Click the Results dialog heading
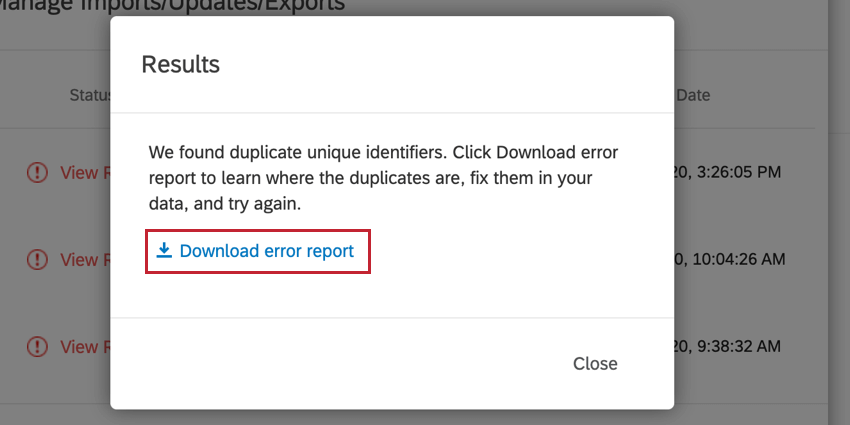This screenshot has height=425, width=850. [181, 64]
